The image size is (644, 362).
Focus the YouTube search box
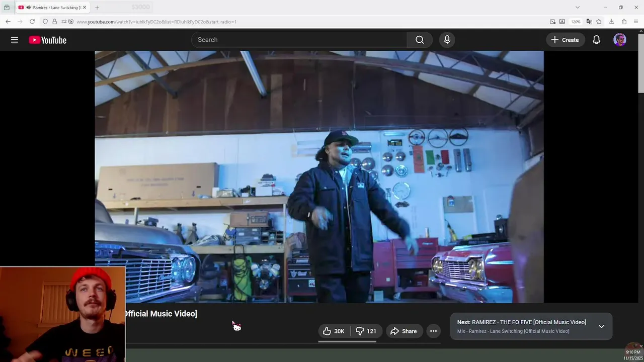[x=299, y=40]
